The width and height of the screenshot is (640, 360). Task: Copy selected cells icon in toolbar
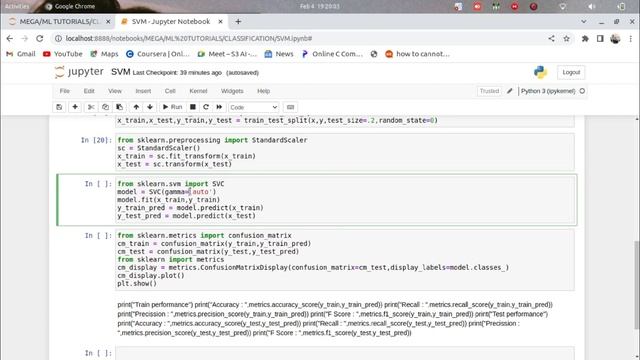tap(105, 107)
